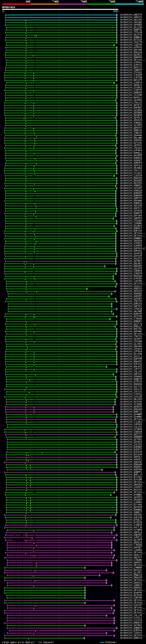Select hit label UniRef100_A9BNI9
146x644 pixels.
(131, 628)
